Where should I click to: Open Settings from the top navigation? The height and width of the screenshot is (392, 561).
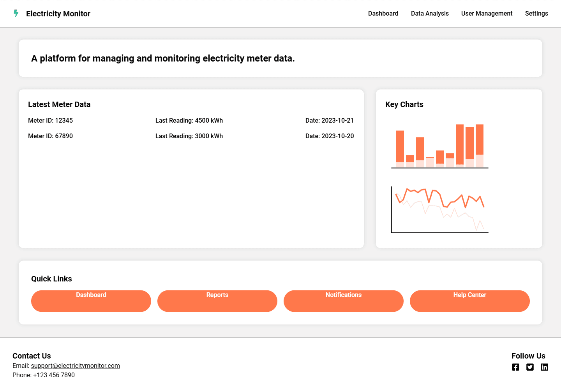(x=536, y=14)
